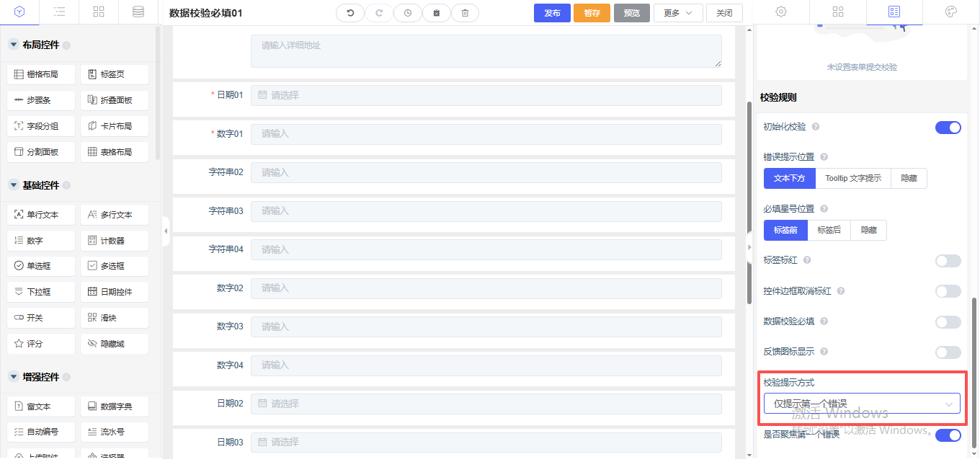Enable the 标签标红 switch
The height and width of the screenshot is (462, 980).
coord(948,260)
